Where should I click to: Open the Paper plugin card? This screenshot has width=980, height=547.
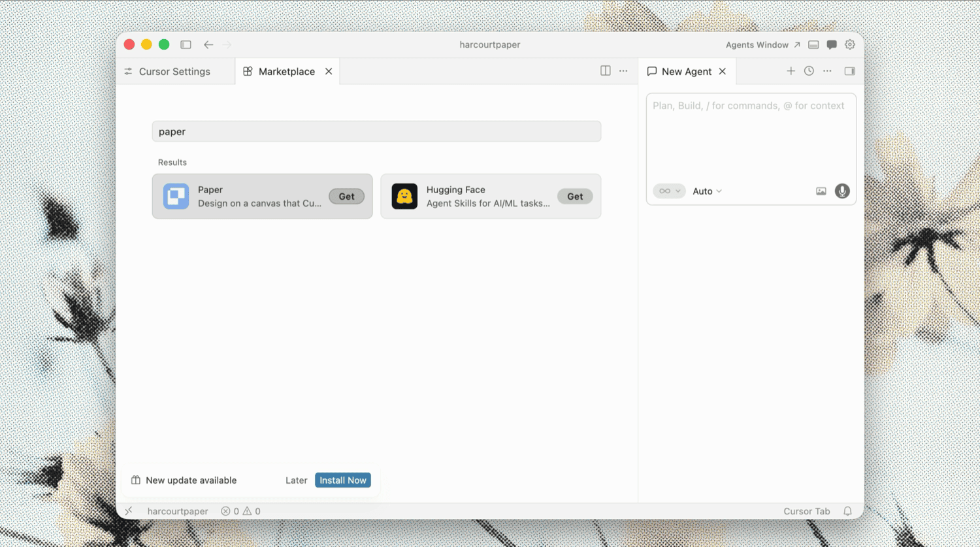pos(262,196)
